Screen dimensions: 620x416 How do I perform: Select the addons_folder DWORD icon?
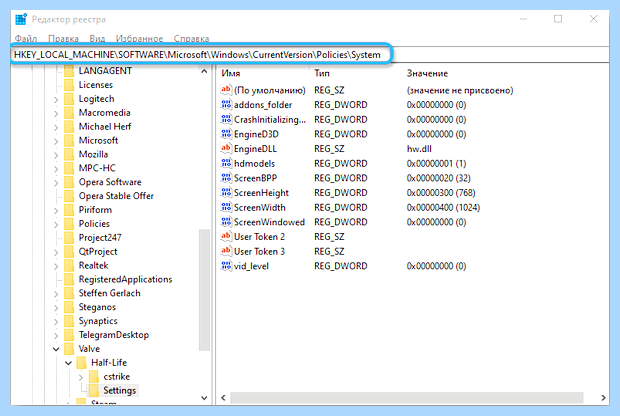point(226,104)
